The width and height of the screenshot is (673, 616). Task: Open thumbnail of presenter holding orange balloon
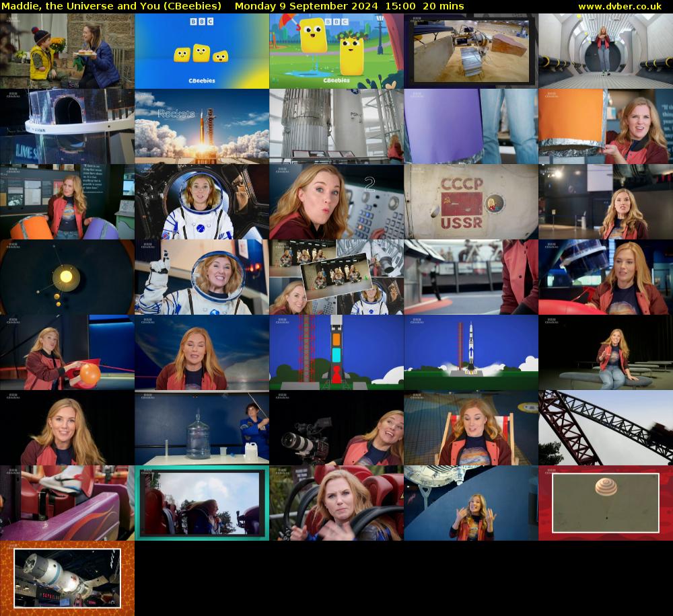(x=67, y=352)
